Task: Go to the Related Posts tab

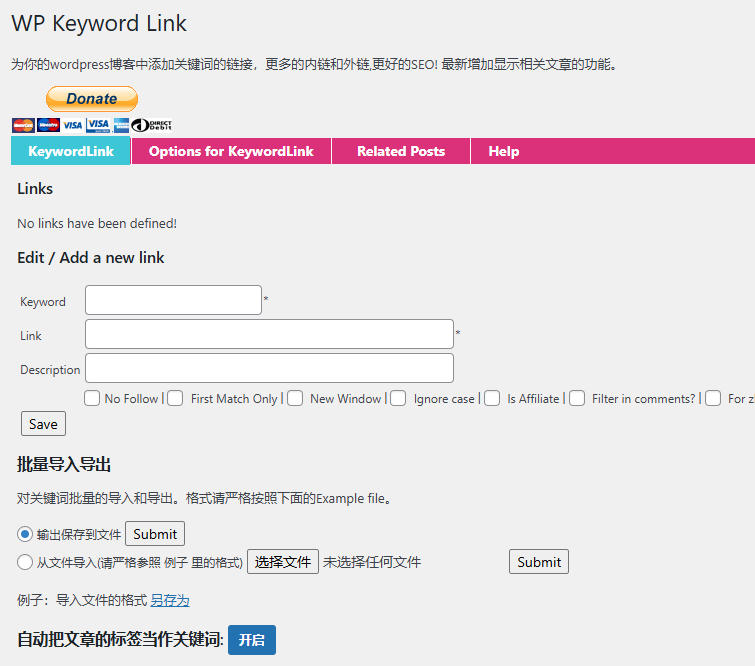Action: (x=400, y=151)
